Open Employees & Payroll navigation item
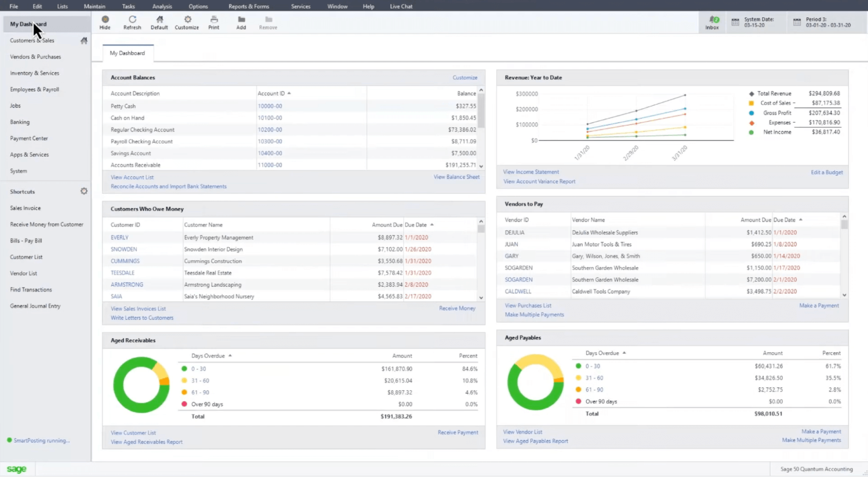868x477 pixels. [34, 90]
